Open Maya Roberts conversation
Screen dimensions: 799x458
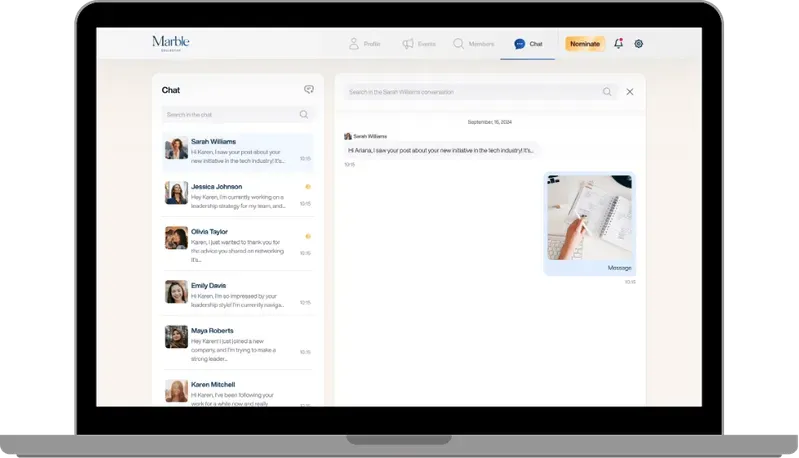(237, 344)
